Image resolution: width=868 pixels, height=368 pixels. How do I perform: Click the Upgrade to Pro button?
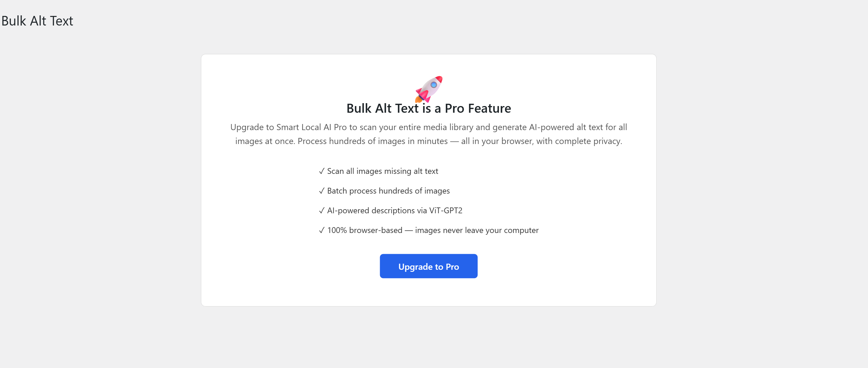pos(428,266)
